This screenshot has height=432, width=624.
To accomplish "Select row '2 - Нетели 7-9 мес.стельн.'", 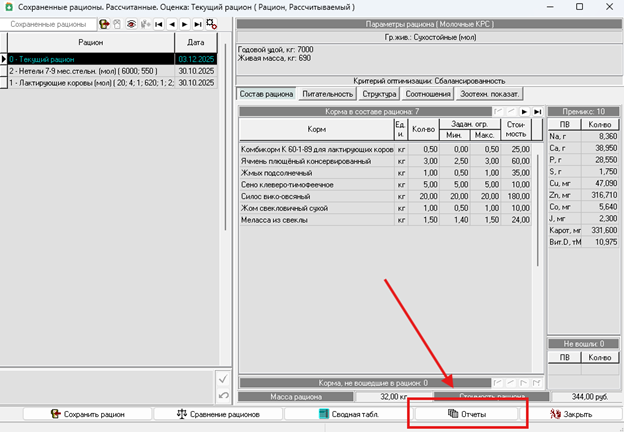I will (x=112, y=71).
